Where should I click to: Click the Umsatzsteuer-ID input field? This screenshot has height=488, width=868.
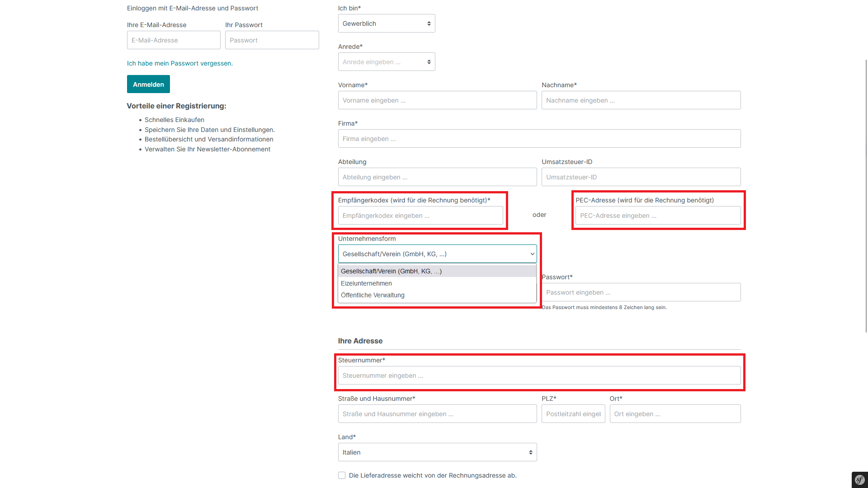641,177
